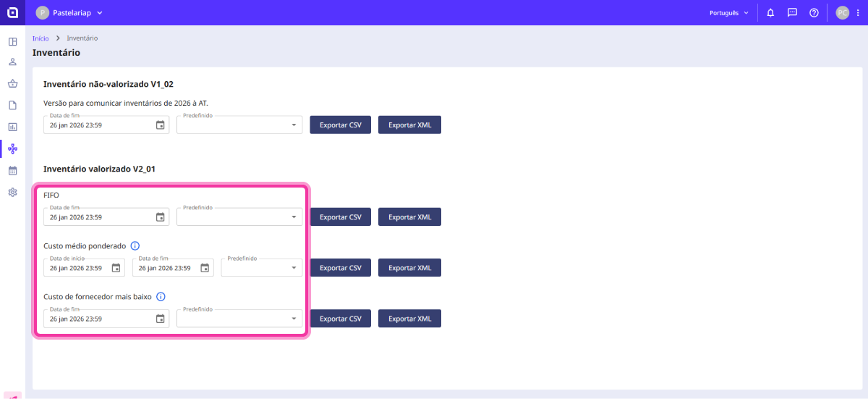Screen dimensions: 868x399
Task: Open the Pastelariap account dropdown
Action: [69, 12]
